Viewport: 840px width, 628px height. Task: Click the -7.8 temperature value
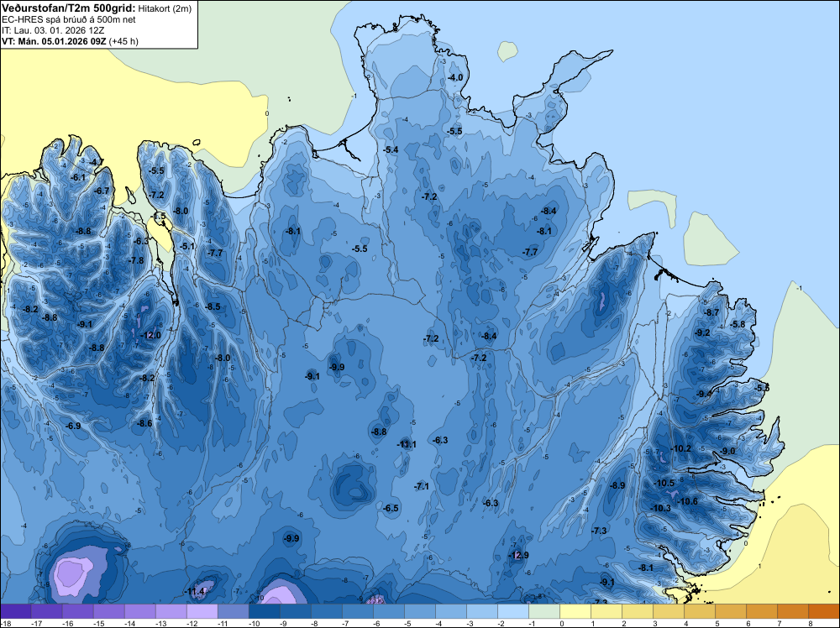tap(137, 261)
